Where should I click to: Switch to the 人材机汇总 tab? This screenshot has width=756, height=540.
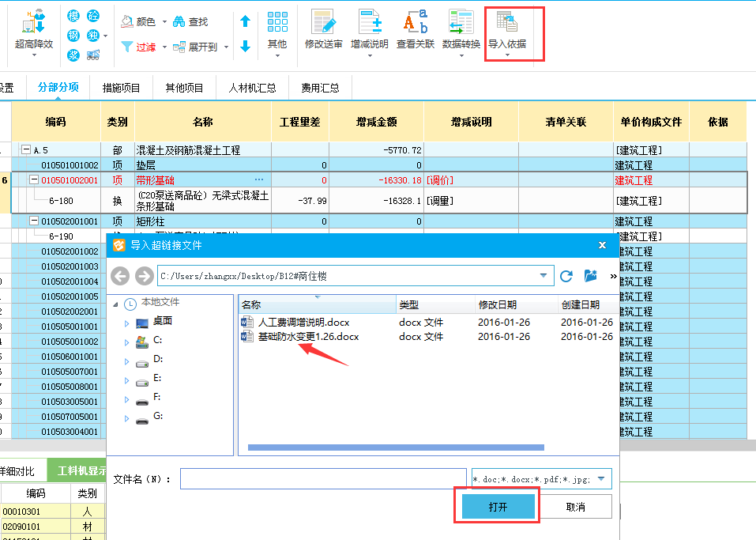coord(252,88)
